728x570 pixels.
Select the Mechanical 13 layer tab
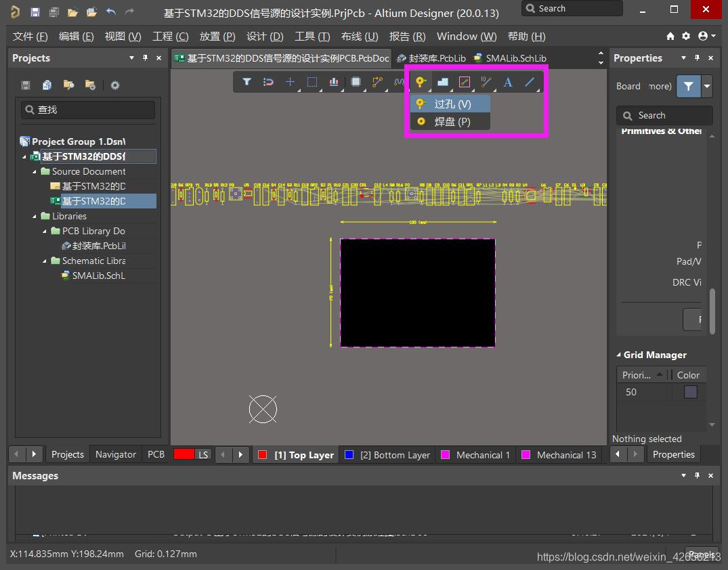pos(559,455)
